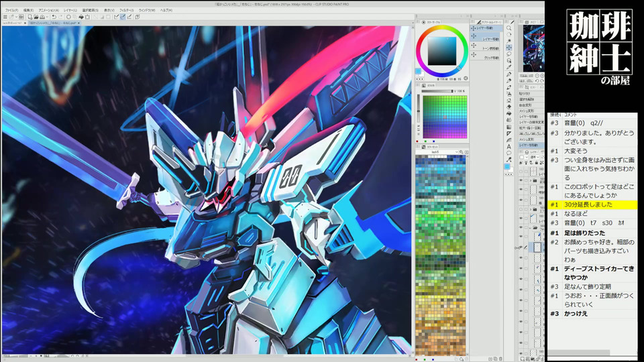The image size is (644, 362).
Task: Click the Open file folder icon
Action: (36, 17)
